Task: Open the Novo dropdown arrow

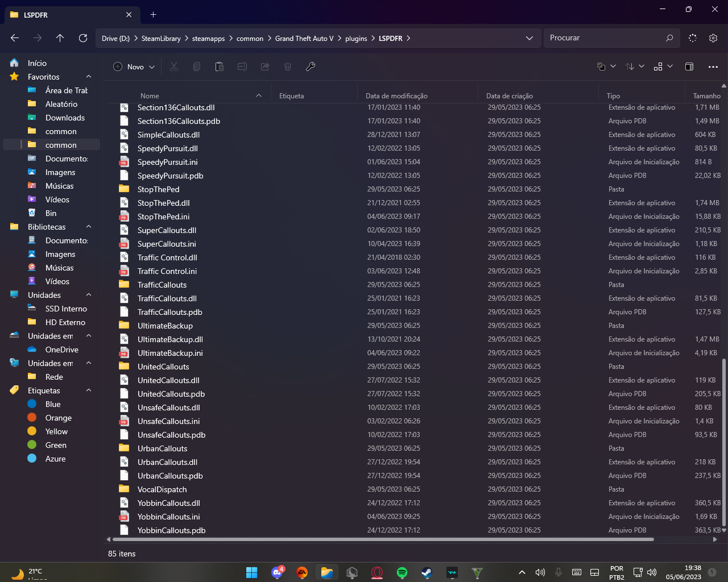Action: point(152,67)
